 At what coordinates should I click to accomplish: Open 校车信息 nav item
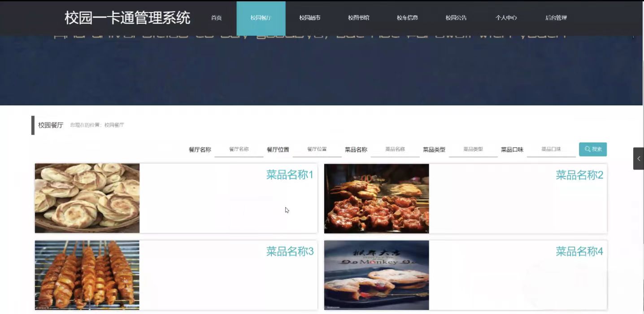[407, 18]
